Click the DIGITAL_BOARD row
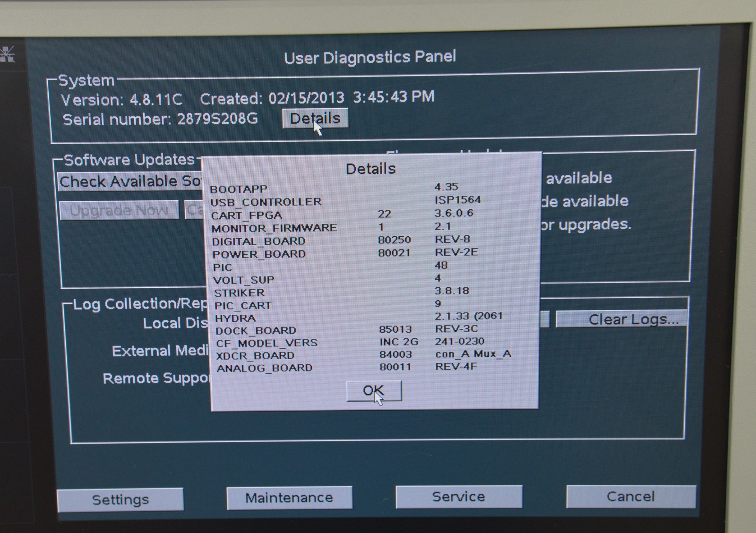Screen dimensions: 756x533 point(259,241)
